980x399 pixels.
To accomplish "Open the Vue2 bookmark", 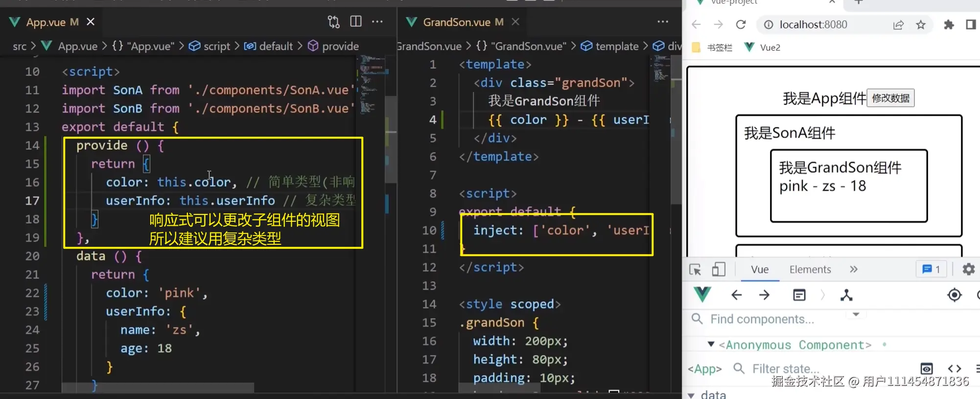I will click(762, 47).
